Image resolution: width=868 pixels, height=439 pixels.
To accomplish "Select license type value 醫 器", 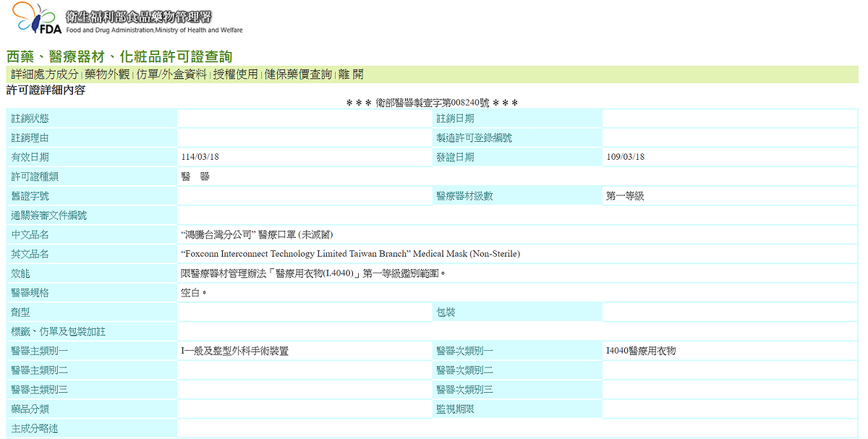I will [195, 176].
